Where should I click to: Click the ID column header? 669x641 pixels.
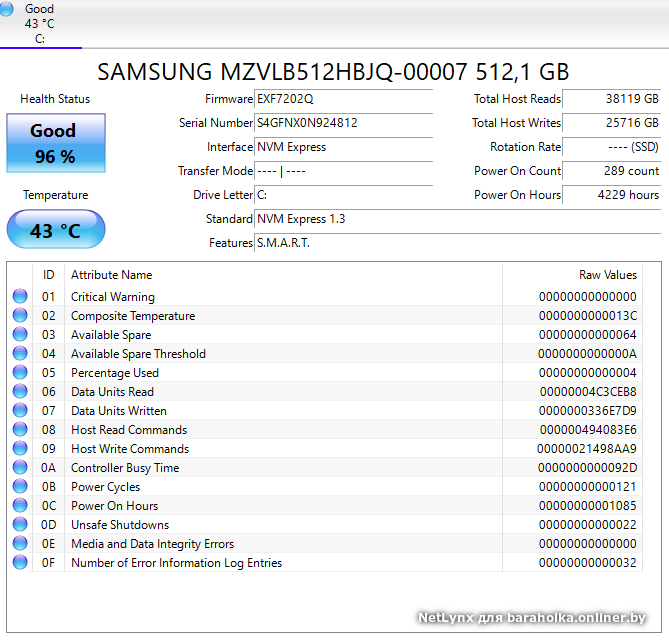[x=49, y=275]
